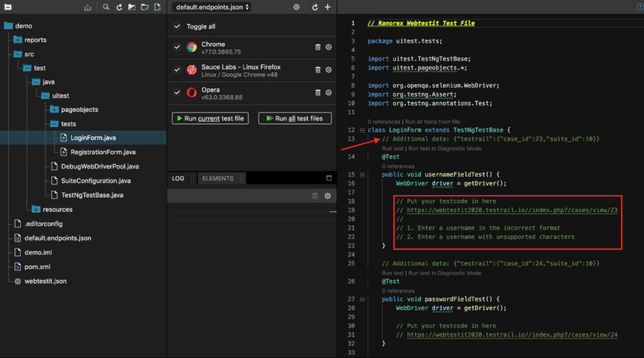Add a new endpoint with plus icon
Viewport: 644px width, 358px height.
(x=328, y=7)
